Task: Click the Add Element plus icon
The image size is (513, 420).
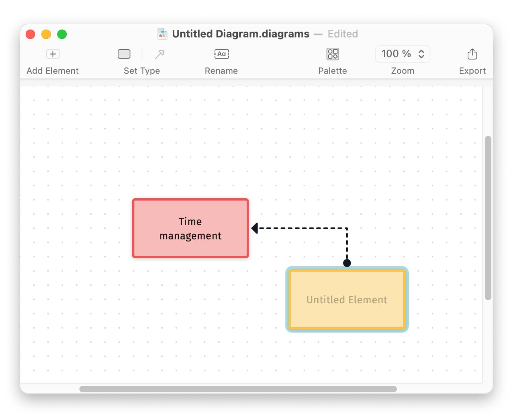Action: pos(53,54)
